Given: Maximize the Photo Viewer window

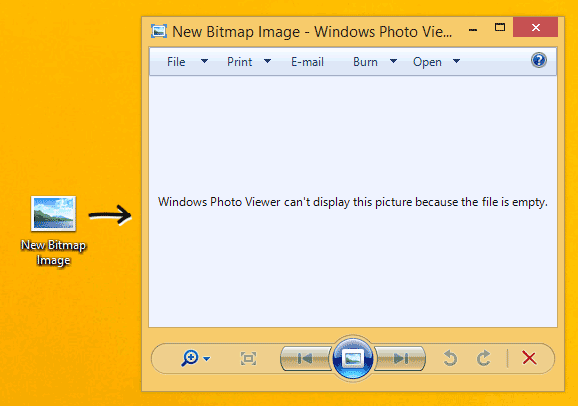Looking at the screenshot, I should pyautogui.click(x=500, y=27).
